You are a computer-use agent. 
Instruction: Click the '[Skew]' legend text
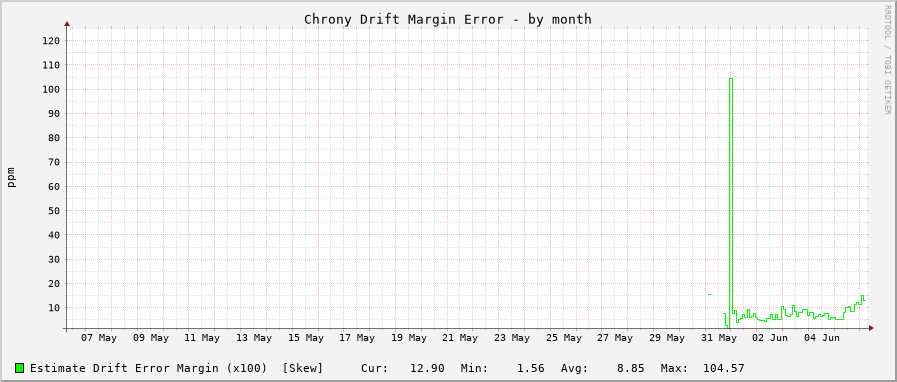tap(303, 368)
